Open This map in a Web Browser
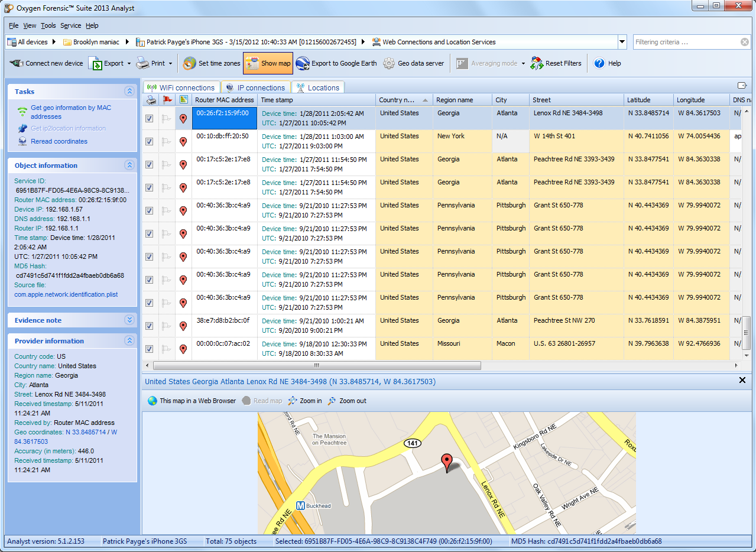Image resolution: width=756 pixels, height=552 pixels. coord(192,401)
